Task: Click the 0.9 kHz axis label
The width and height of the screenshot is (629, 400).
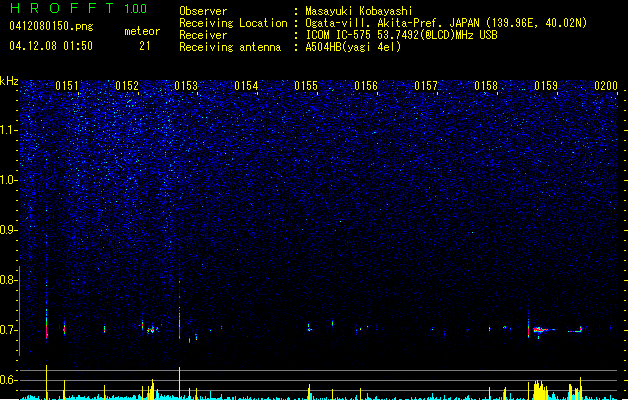Action: coord(9,230)
